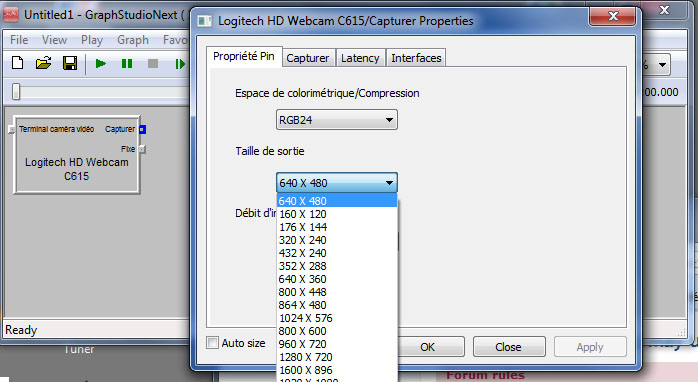Screen dimensions: 698x382
Task: Choose 1024 X 576 from the list
Action: (337, 318)
